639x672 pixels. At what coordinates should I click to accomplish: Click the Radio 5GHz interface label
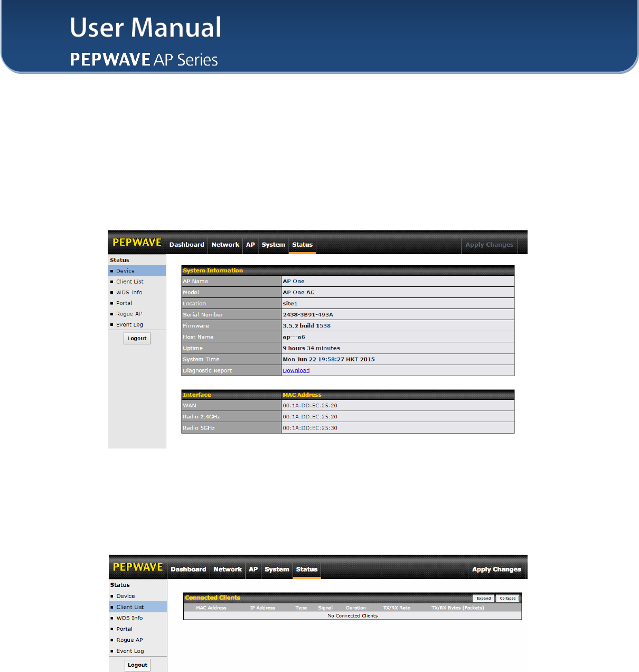[231, 428]
